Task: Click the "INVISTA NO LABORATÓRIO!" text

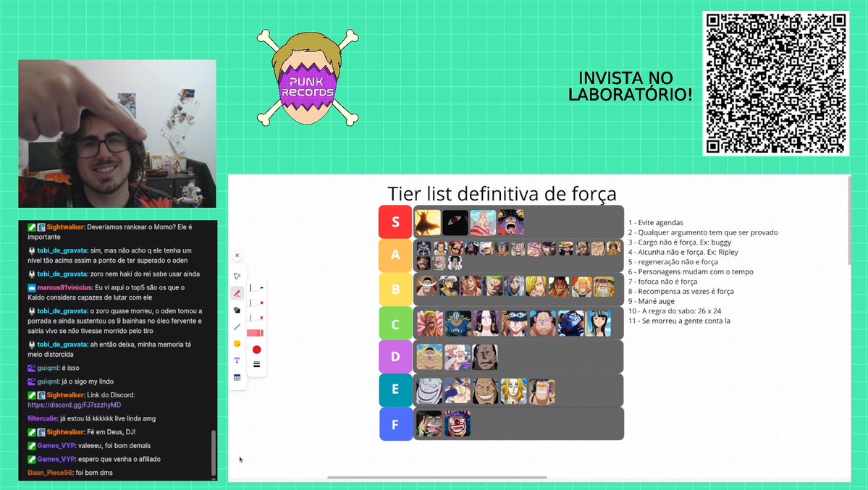Action: tap(631, 86)
